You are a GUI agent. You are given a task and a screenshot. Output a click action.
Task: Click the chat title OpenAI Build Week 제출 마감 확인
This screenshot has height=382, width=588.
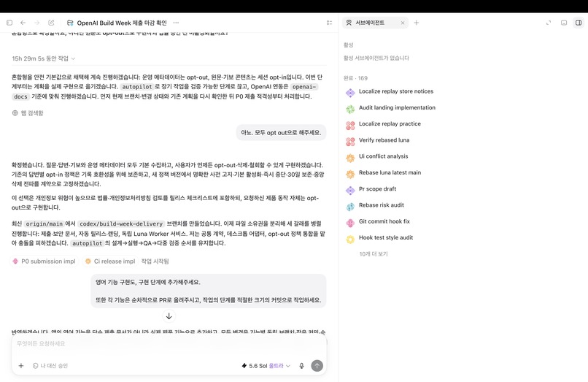(122, 23)
